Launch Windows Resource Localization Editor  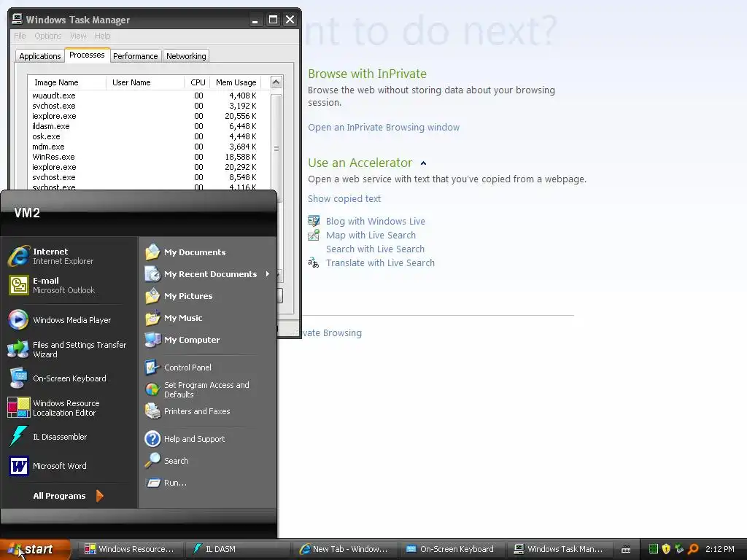tap(69, 408)
